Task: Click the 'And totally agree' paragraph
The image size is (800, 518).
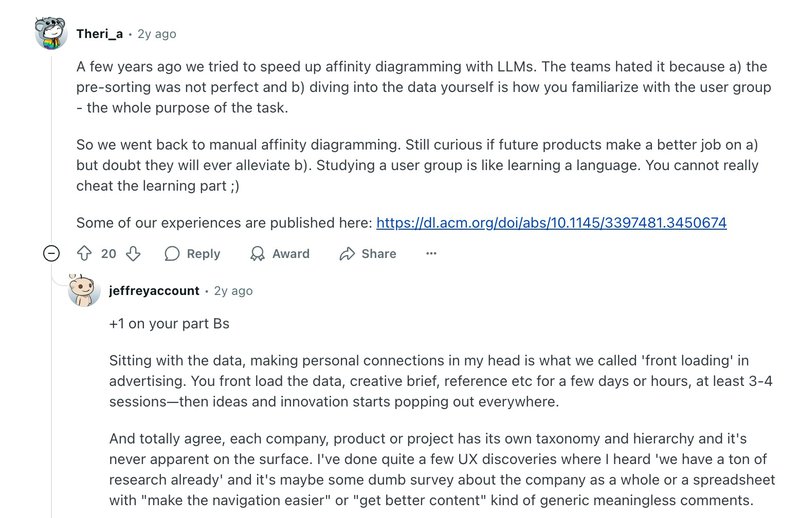Action: (x=430, y=471)
